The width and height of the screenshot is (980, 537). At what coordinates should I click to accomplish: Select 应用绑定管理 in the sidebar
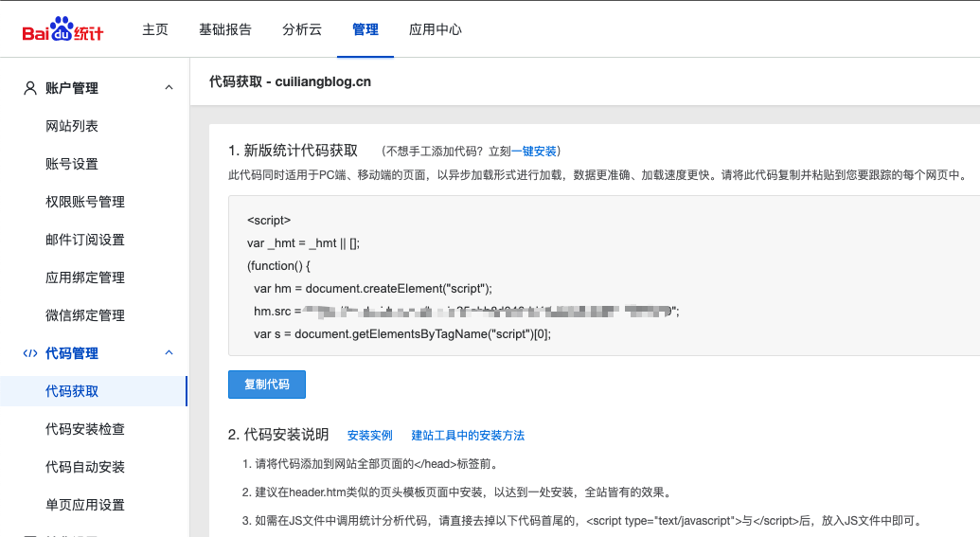[x=85, y=277]
